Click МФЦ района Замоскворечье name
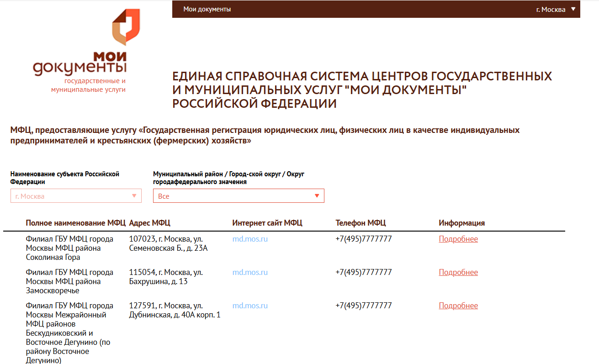Screen dimensions: 599x364 pyautogui.click(x=69, y=281)
